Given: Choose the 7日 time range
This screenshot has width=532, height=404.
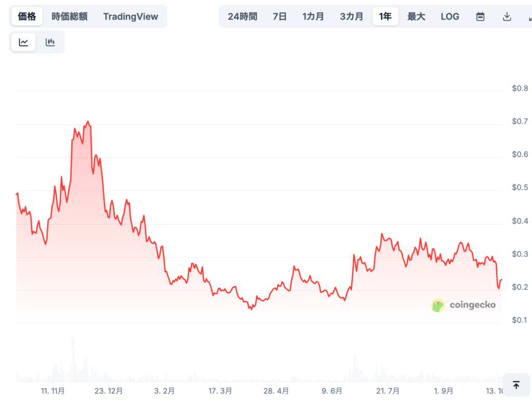Looking at the screenshot, I should (280, 17).
